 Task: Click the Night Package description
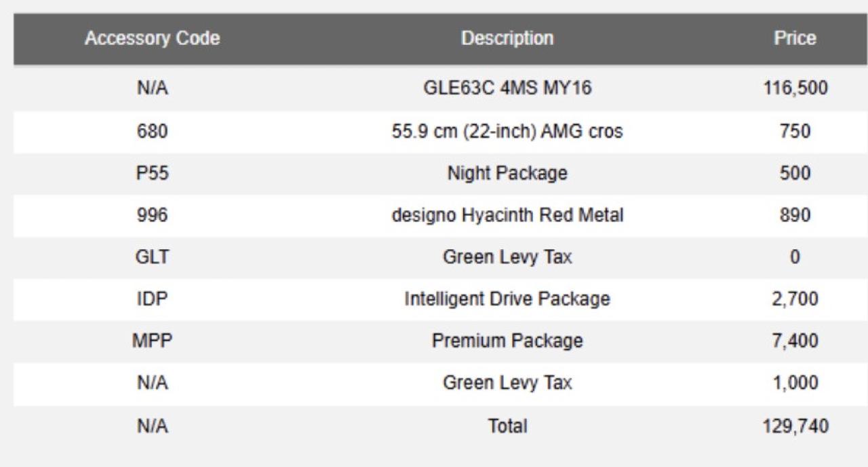point(507,173)
